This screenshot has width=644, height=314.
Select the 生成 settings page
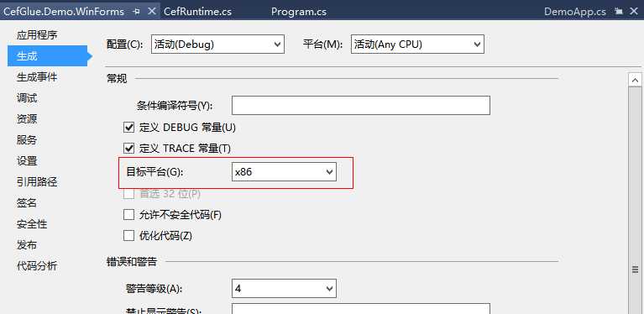tap(48, 55)
